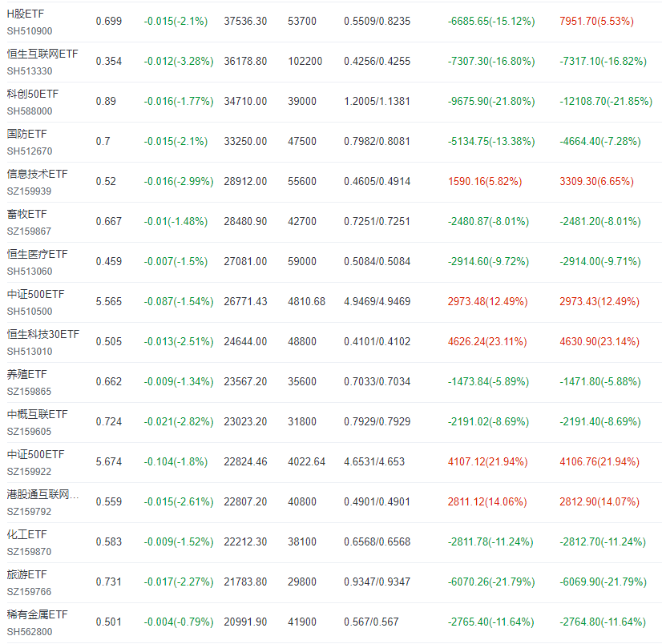Image resolution: width=662 pixels, height=644 pixels.
Task: Click stock code SH510900
Action: [x=30, y=31]
